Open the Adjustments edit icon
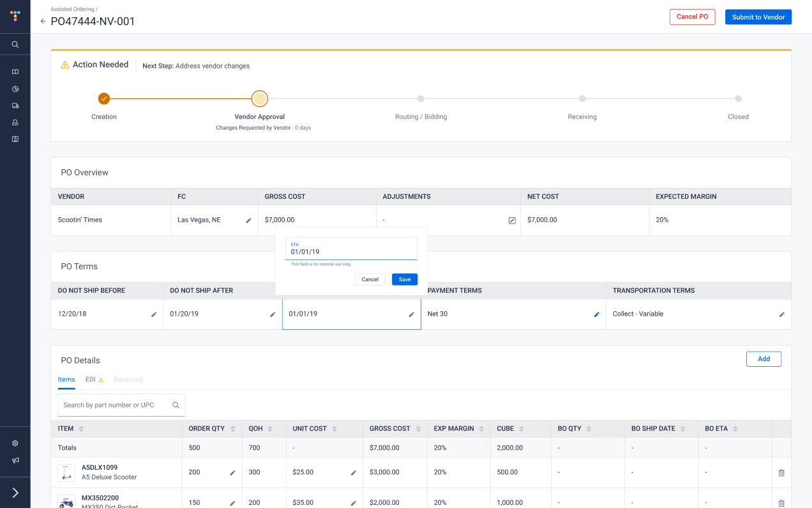 [x=512, y=220]
